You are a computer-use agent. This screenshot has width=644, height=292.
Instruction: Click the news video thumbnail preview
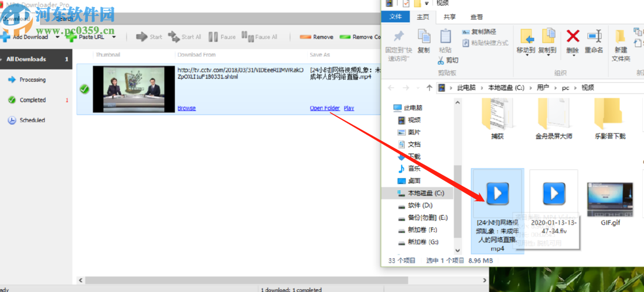(x=134, y=90)
